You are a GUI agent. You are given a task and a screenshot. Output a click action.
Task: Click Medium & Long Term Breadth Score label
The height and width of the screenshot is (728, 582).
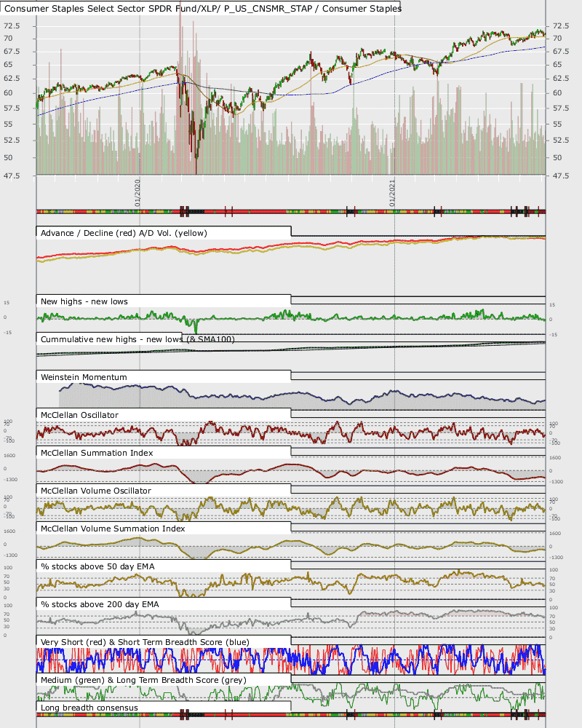(143, 680)
